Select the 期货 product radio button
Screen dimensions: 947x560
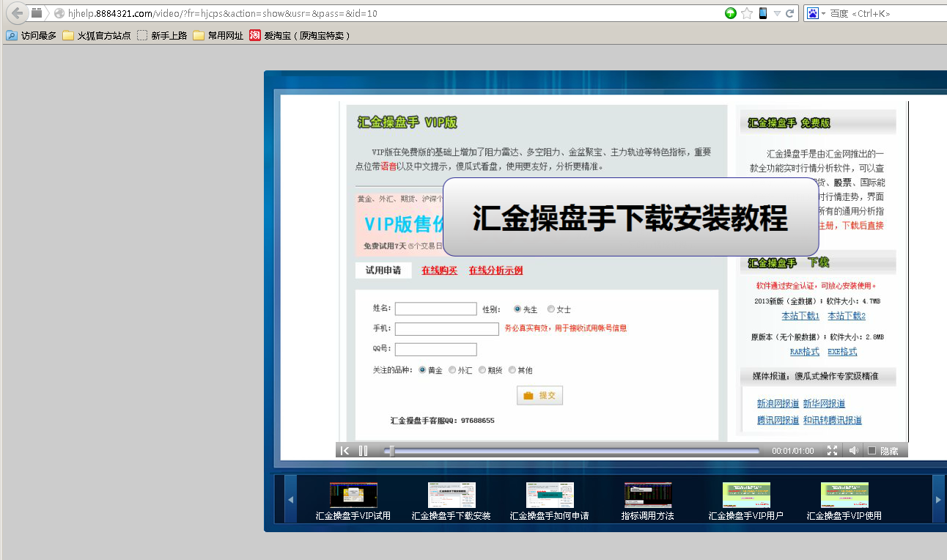[x=482, y=370]
